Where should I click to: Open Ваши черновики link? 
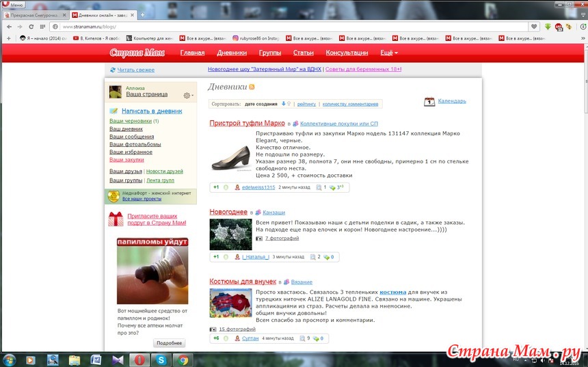(131, 121)
